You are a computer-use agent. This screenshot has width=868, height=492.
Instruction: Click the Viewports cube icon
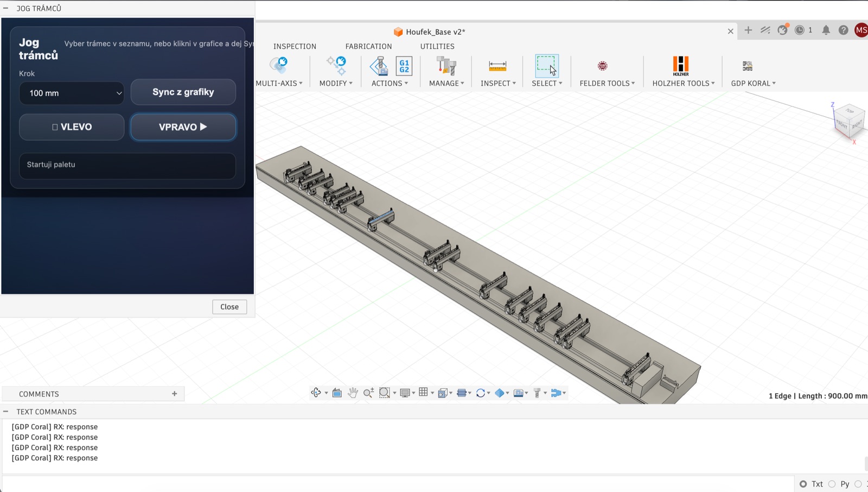tap(443, 393)
